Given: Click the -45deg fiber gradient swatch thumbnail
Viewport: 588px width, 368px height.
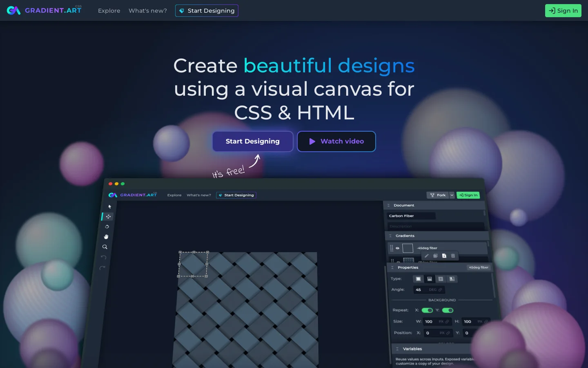Looking at the screenshot, I should click(x=408, y=248).
